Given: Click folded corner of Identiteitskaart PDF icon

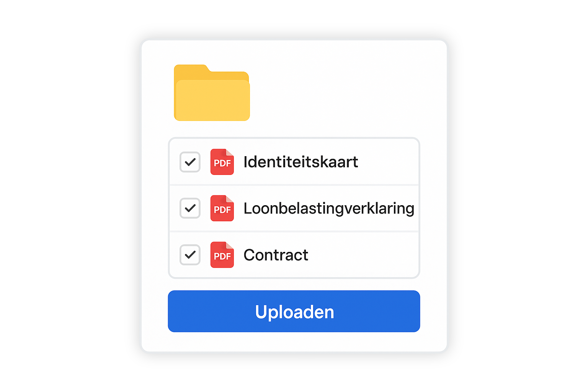Looking at the screenshot, I should tap(230, 153).
